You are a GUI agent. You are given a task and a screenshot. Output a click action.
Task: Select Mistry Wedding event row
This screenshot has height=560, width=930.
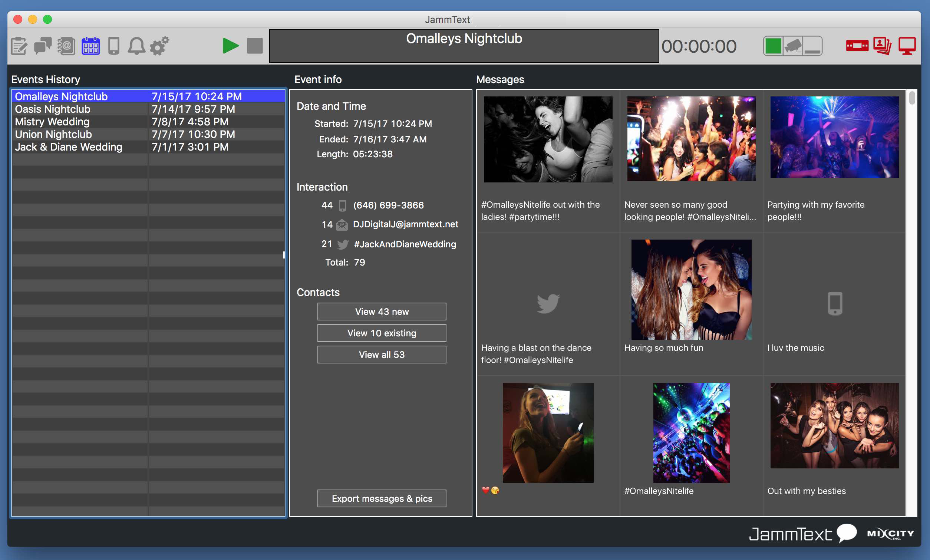point(148,122)
